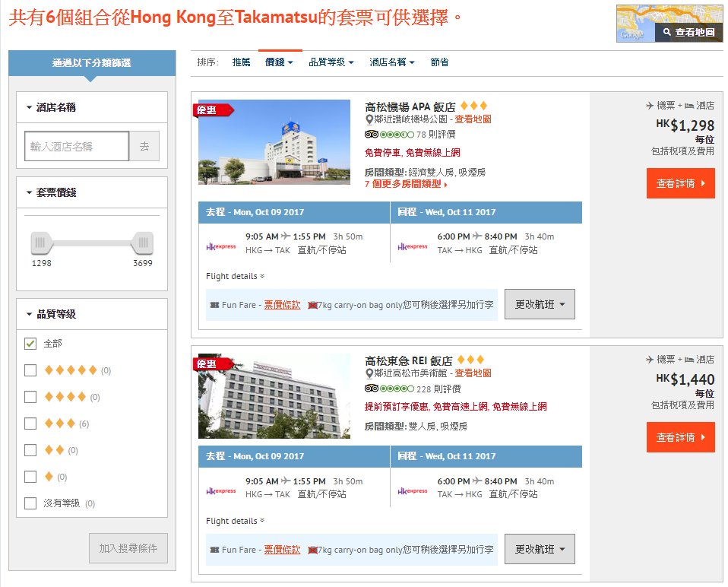Click the 優惠 red tag on APA hotel photo
Screen dimensions: 728x587
click(213, 110)
